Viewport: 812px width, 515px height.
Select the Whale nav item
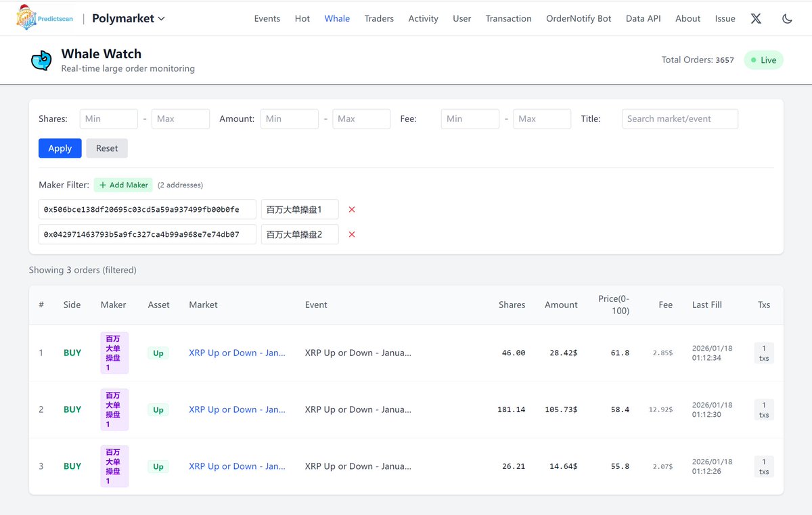pyautogui.click(x=337, y=18)
